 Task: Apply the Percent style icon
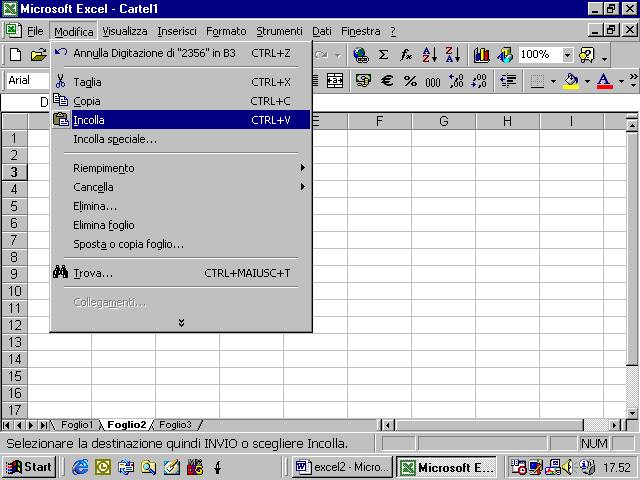pos(410,80)
